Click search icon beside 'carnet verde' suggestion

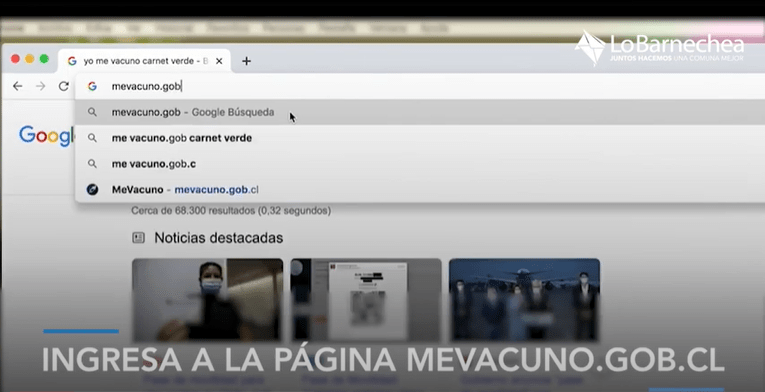pos(92,138)
